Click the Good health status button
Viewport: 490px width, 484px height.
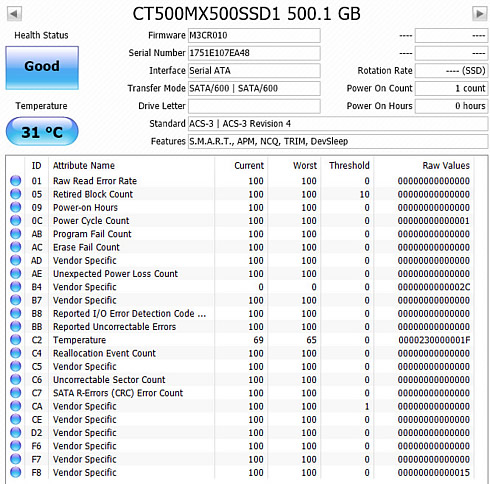(42, 68)
